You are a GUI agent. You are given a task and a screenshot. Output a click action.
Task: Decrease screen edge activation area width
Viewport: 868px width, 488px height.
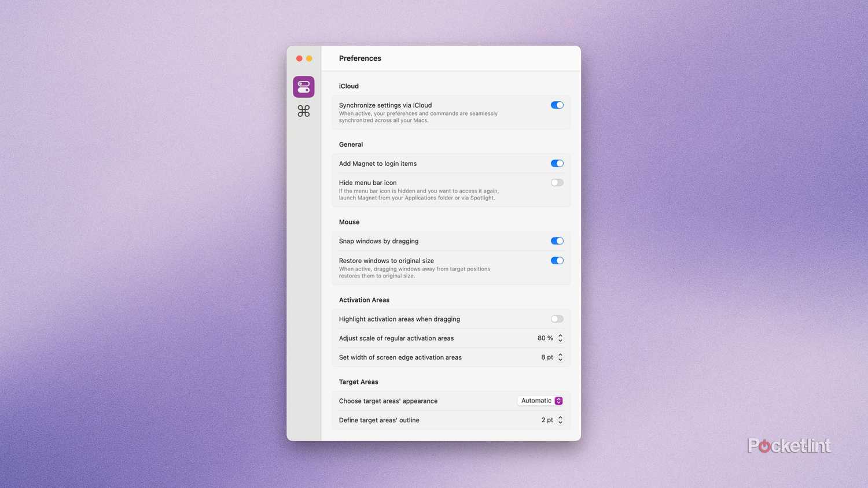click(x=560, y=359)
